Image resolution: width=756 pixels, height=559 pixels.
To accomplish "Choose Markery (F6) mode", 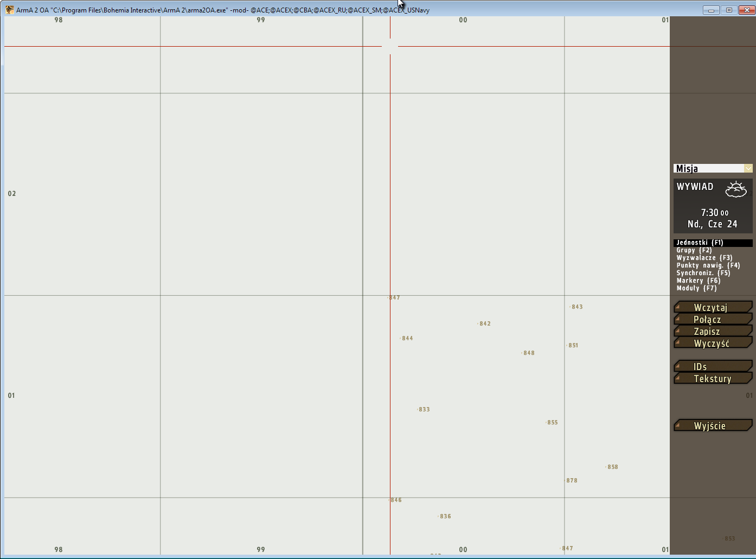I will click(x=698, y=281).
